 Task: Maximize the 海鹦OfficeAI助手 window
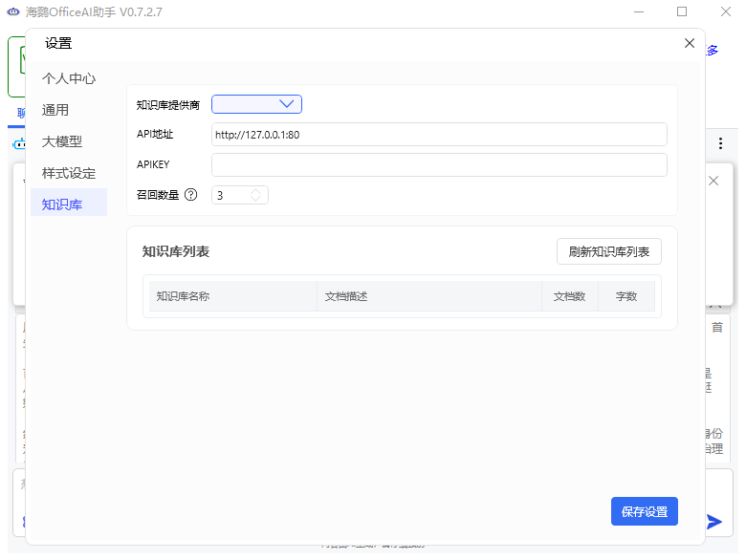682,11
